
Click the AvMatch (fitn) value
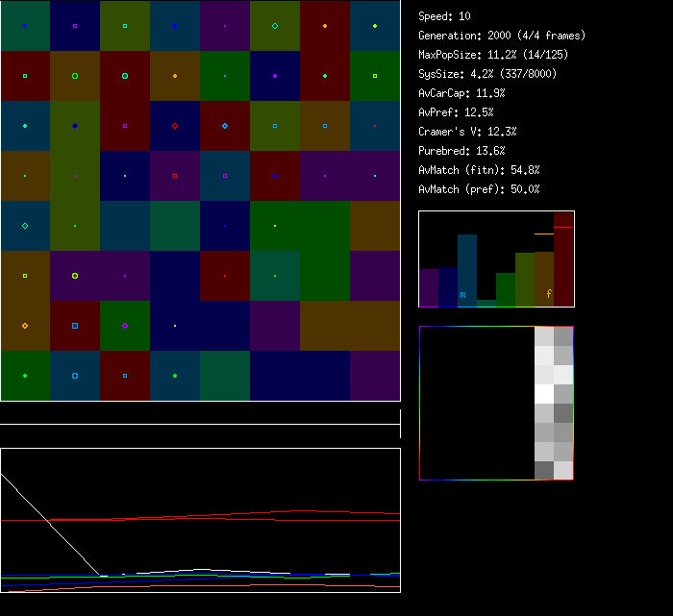[479, 170]
